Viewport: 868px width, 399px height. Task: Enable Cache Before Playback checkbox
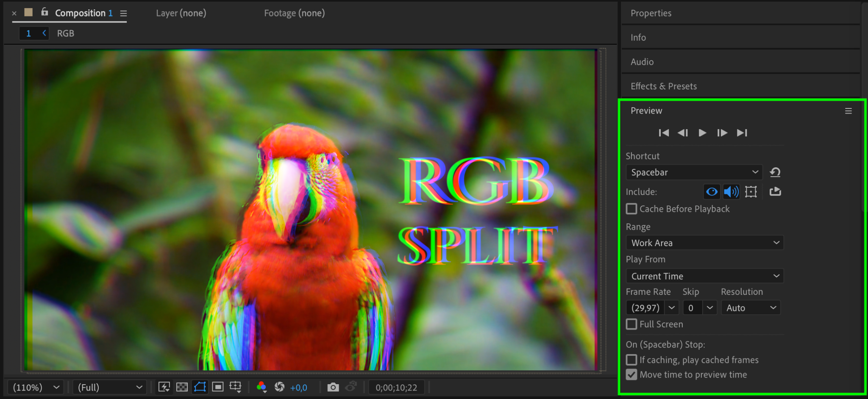click(632, 209)
